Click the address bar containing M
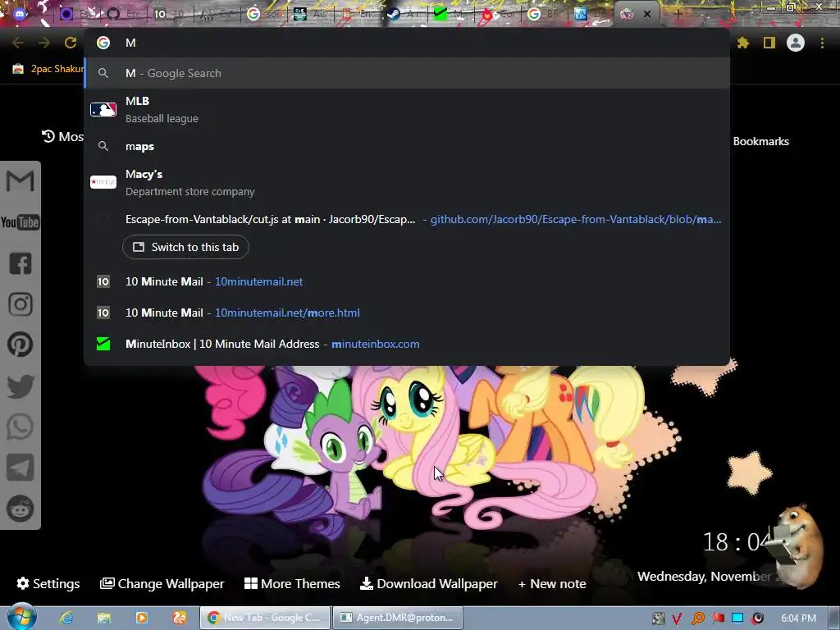840x630 pixels. (407, 43)
